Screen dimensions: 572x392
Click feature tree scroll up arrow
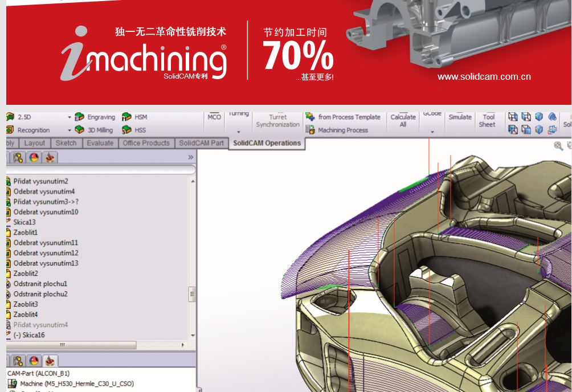(x=192, y=181)
